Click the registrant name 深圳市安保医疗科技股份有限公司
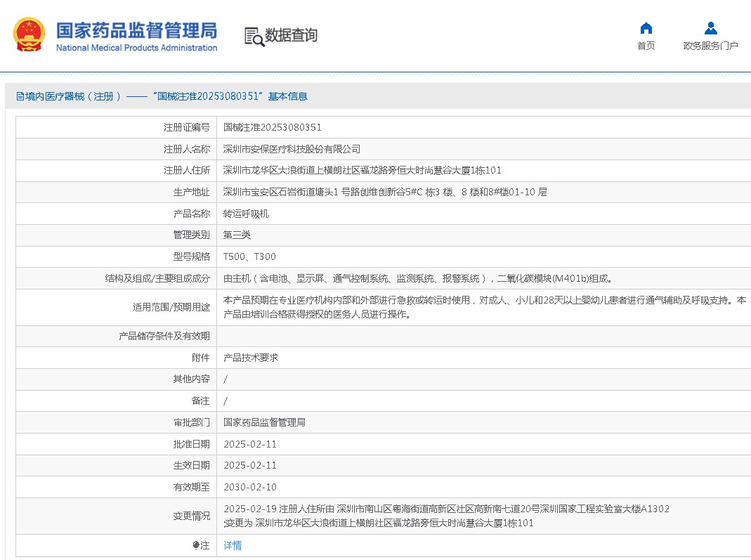This screenshot has height=560, width=751. [x=292, y=149]
